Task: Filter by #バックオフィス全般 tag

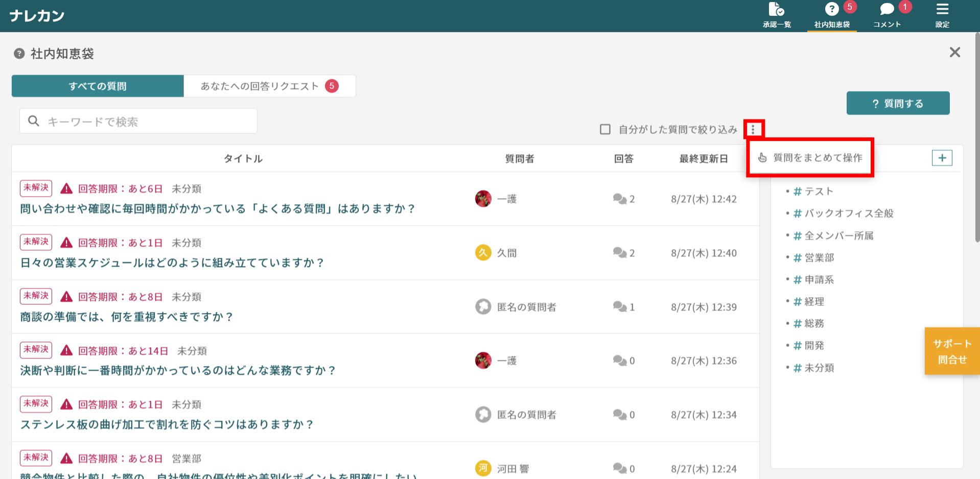Action: (843, 213)
